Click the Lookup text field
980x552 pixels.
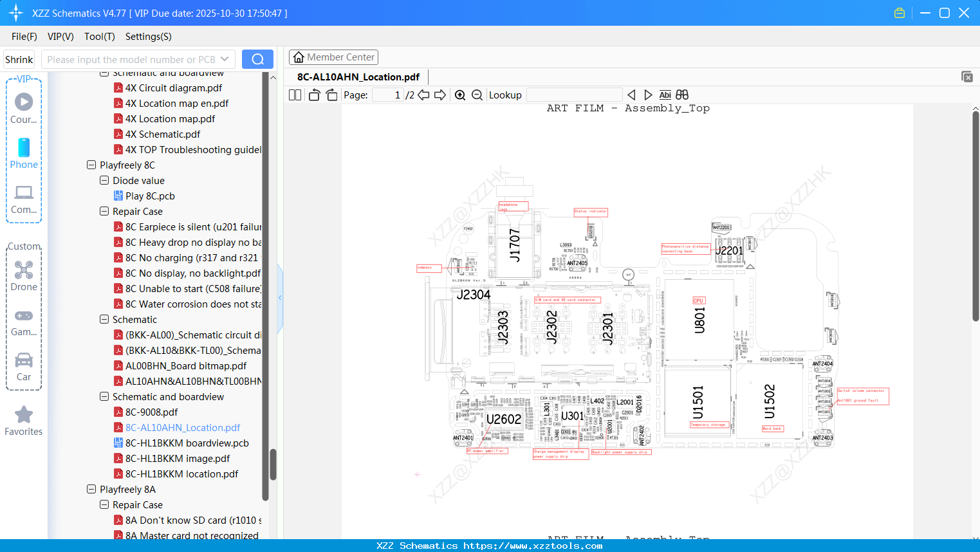574,95
